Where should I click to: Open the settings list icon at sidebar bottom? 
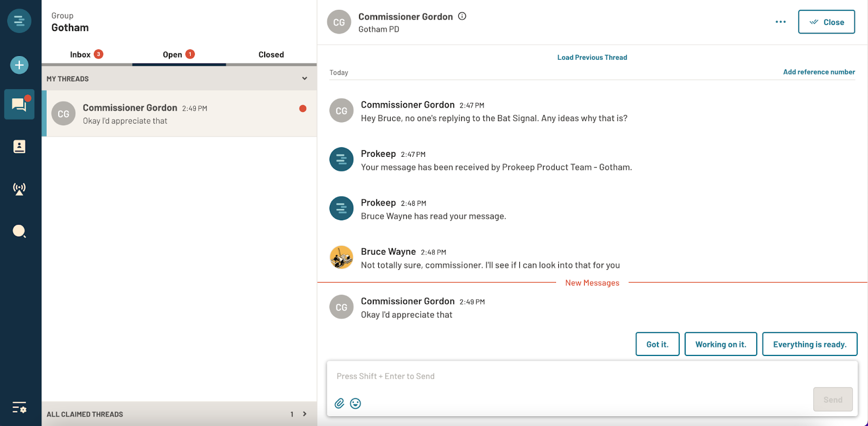coord(19,408)
